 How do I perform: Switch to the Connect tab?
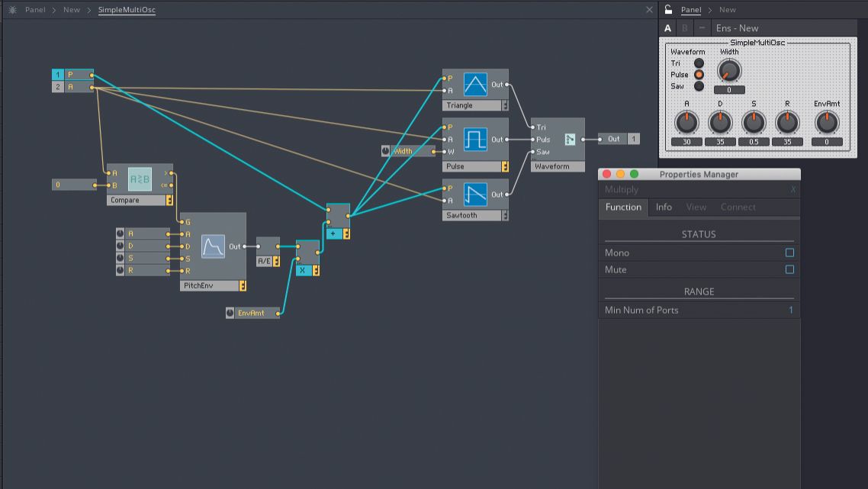(x=738, y=207)
